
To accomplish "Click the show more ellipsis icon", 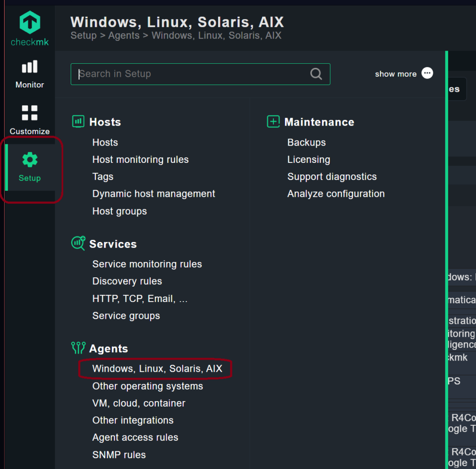I will 427,73.
